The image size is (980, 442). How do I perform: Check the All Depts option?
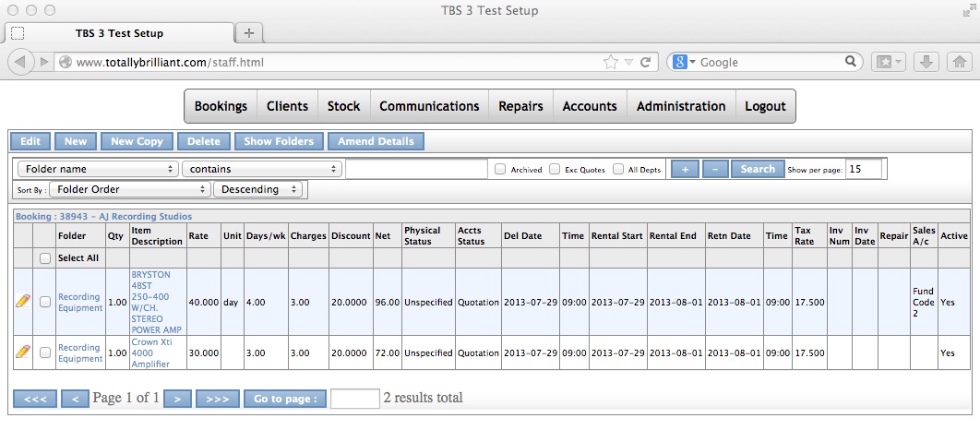pyautogui.click(x=618, y=169)
